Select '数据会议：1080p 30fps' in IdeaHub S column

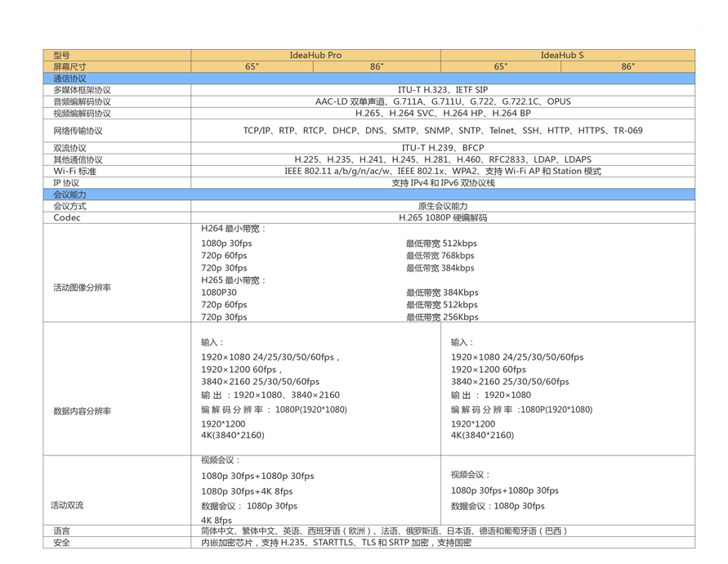click(498, 506)
